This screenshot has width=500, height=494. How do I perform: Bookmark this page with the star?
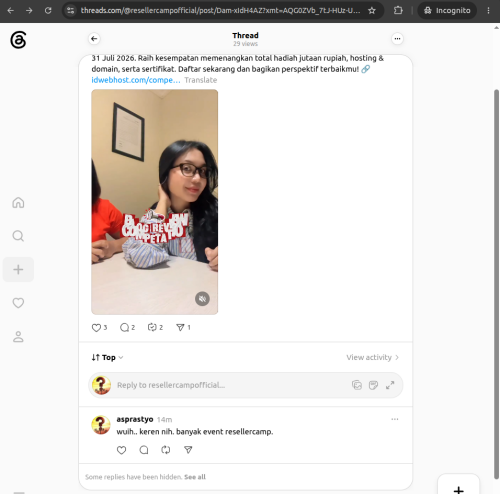click(x=372, y=11)
